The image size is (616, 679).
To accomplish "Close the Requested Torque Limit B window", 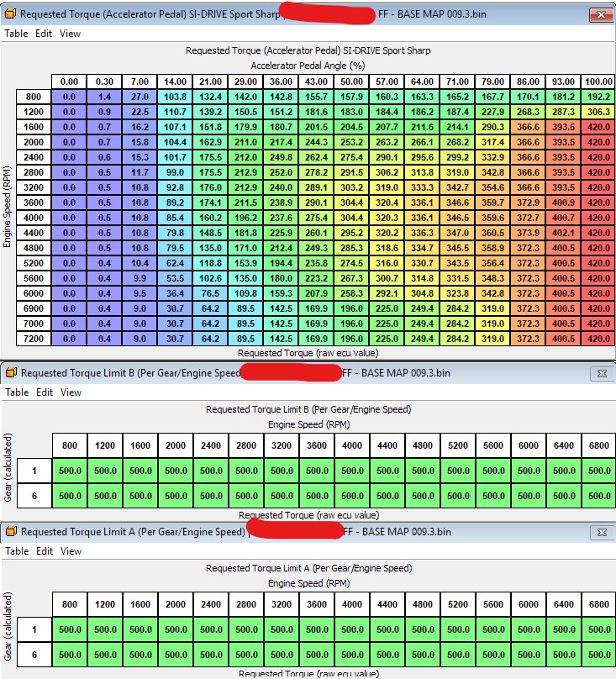I will point(601,372).
